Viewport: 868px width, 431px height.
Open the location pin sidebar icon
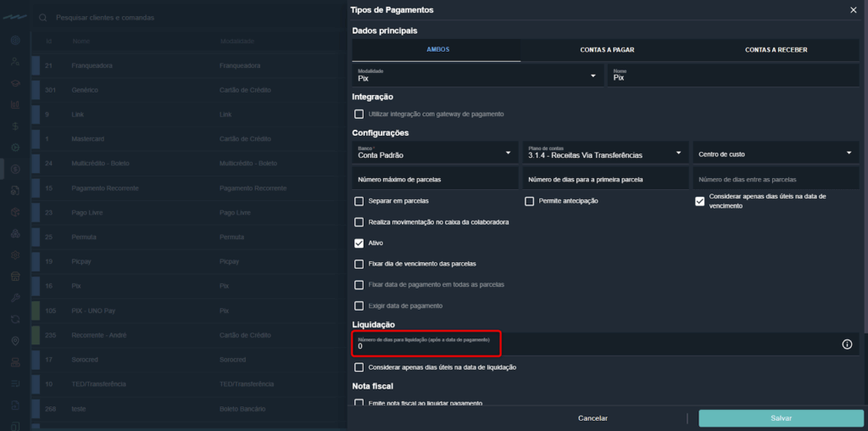pyautogui.click(x=15, y=341)
